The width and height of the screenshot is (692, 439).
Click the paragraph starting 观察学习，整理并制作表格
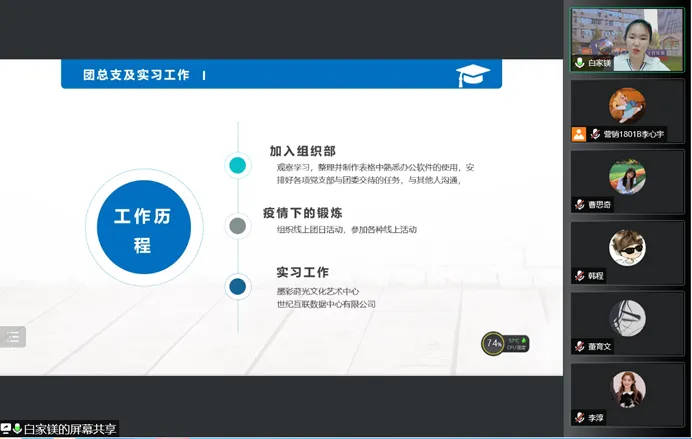[375, 173]
